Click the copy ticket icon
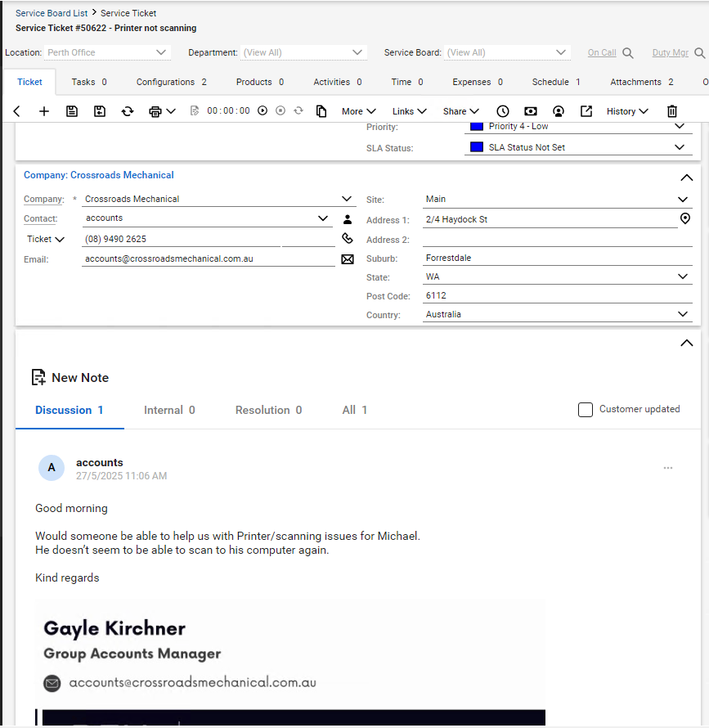The height and width of the screenshot is (728, 709). point(321,111)
